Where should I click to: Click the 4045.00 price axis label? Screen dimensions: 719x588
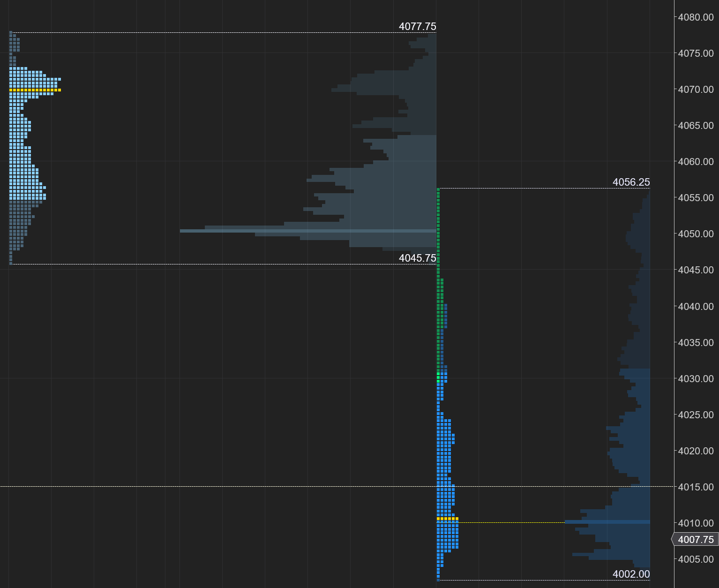[x=696, y=270]
